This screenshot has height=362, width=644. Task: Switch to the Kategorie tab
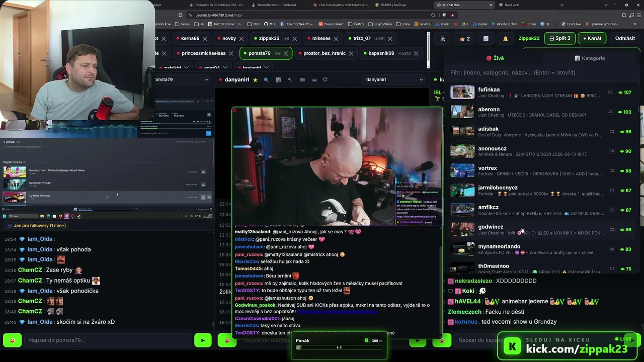click(590, 58)
